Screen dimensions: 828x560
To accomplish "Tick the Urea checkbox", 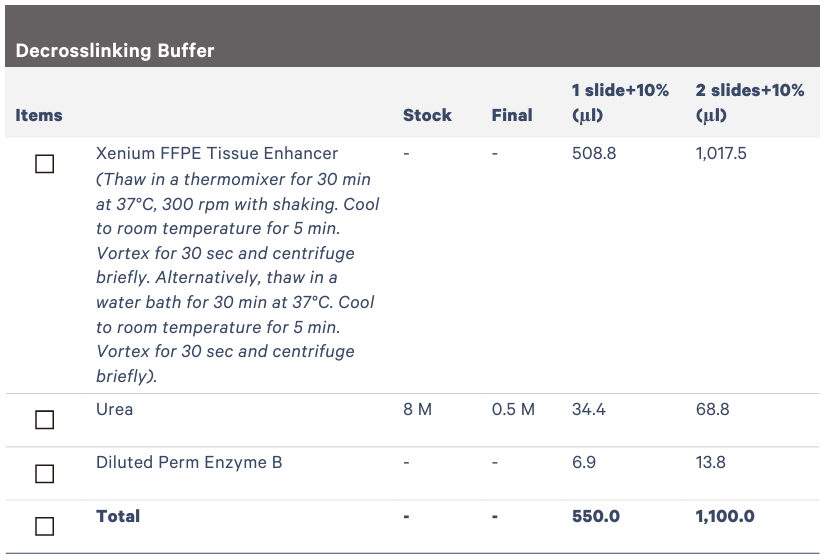I will coord(44,420).
